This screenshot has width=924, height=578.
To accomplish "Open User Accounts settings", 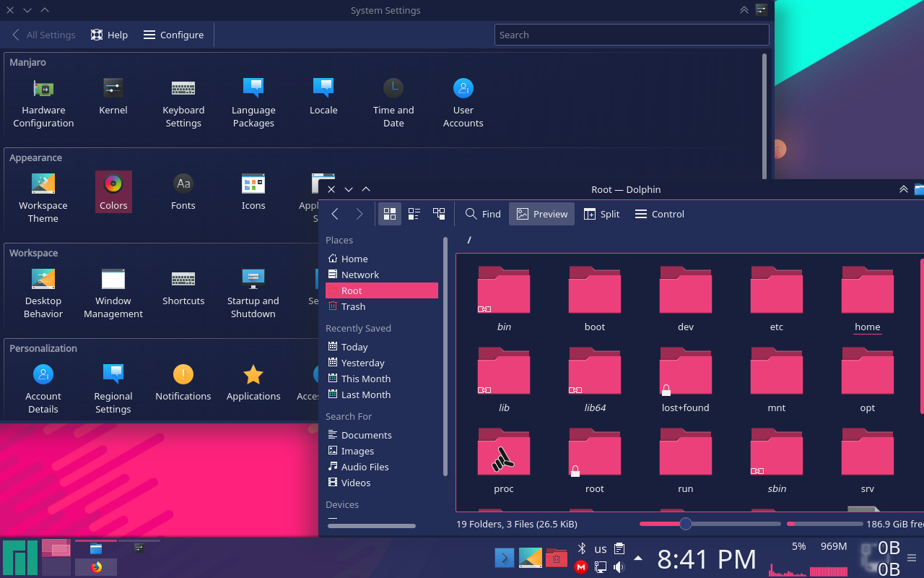I will [463, 103].
